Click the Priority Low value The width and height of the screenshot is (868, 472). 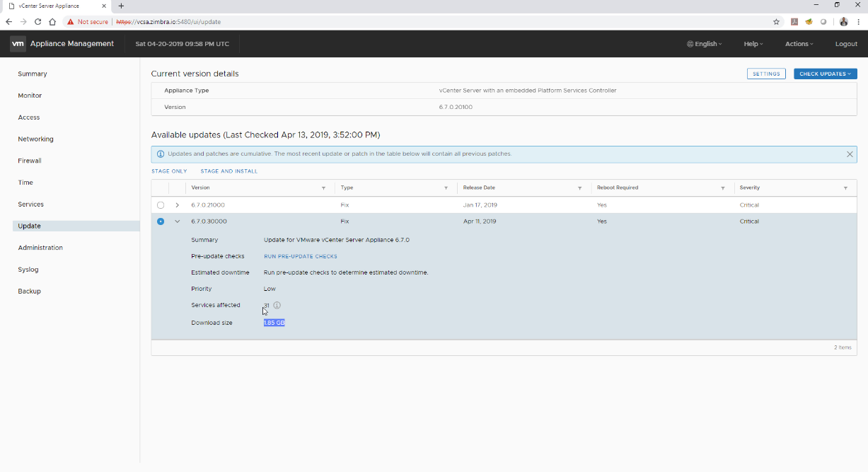point(270,289)
